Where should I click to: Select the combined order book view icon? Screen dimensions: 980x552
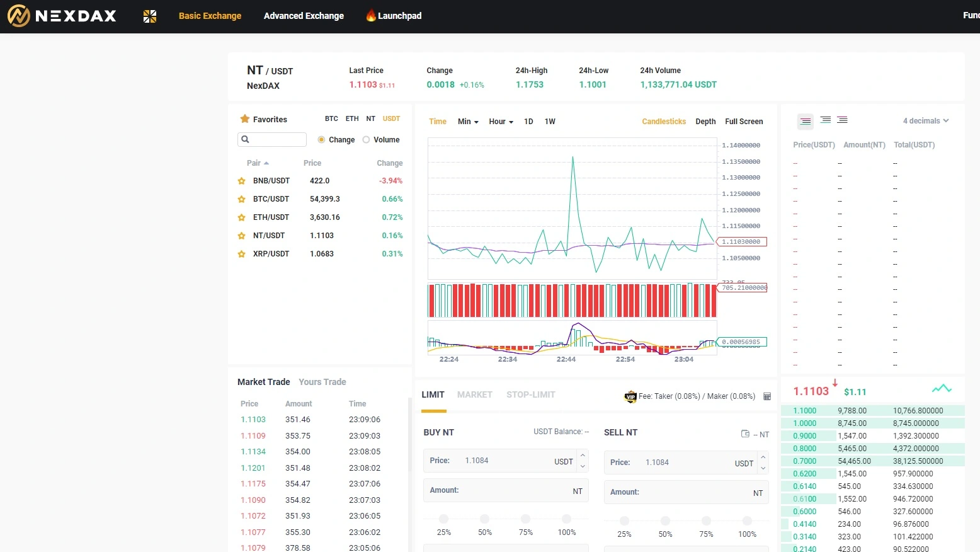806,121
